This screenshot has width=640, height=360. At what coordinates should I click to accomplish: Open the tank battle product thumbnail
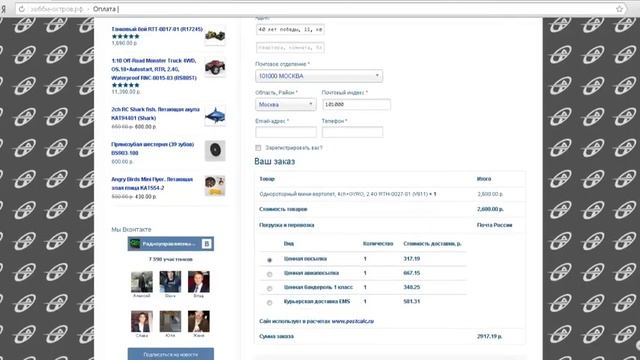tap(215, 36)
